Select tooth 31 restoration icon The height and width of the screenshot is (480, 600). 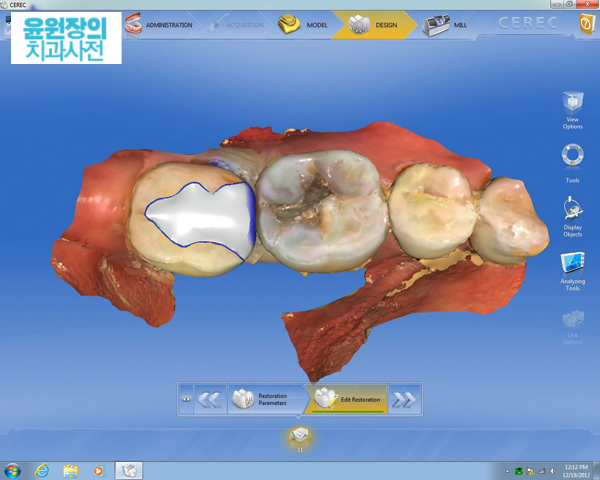pyautogui.click(x=299, y=436)
